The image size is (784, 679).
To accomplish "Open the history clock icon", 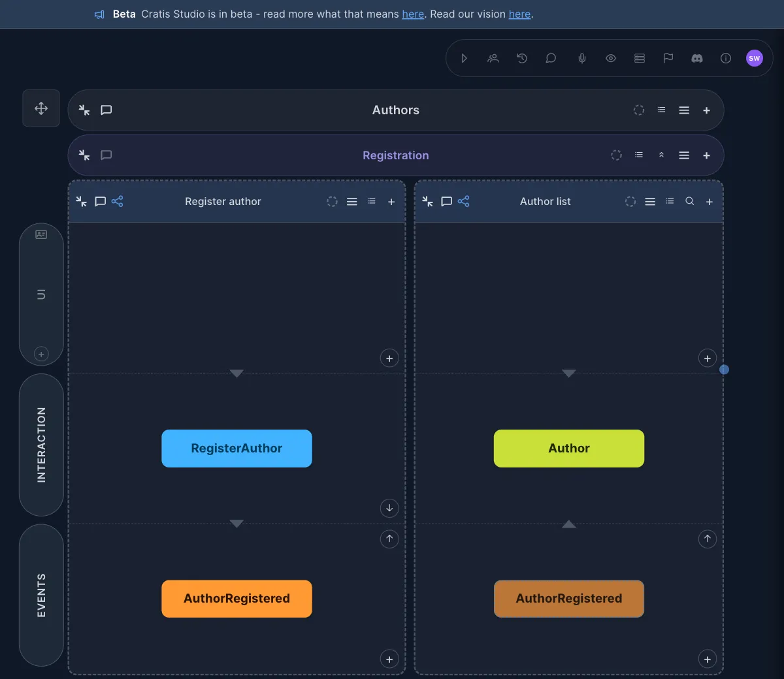I will pos(522,58).
